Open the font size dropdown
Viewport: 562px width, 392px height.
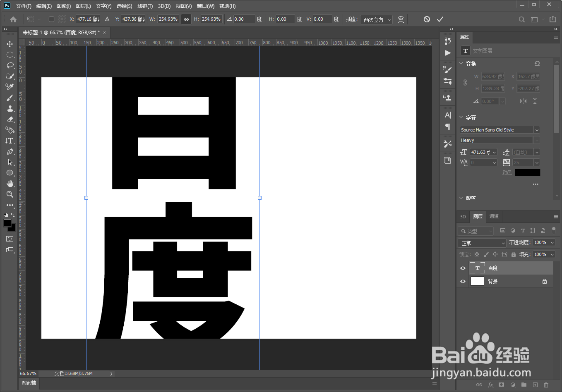click(x=494, y=152)
